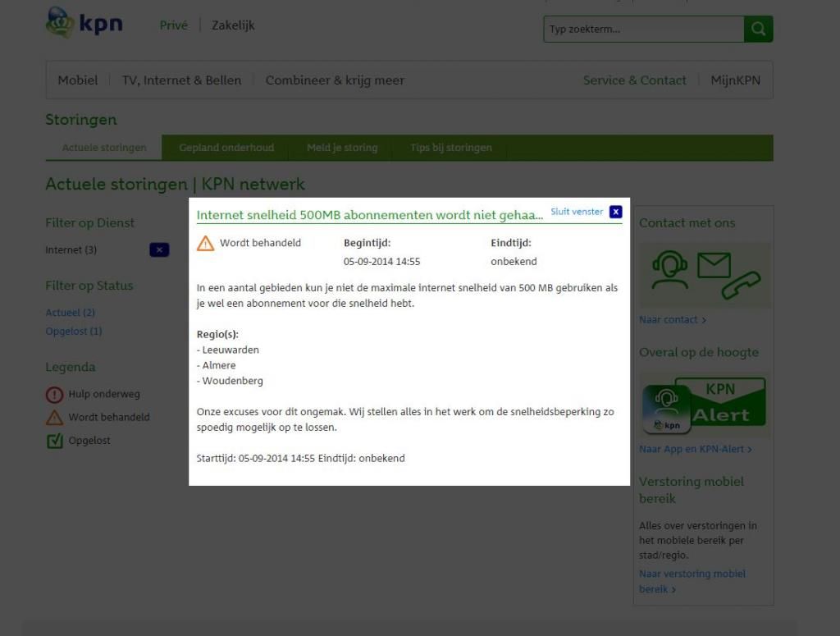This screenshot has width=840, height=636.
Task: Select the Actuele storingen tab
Action: tap(104, 148)
